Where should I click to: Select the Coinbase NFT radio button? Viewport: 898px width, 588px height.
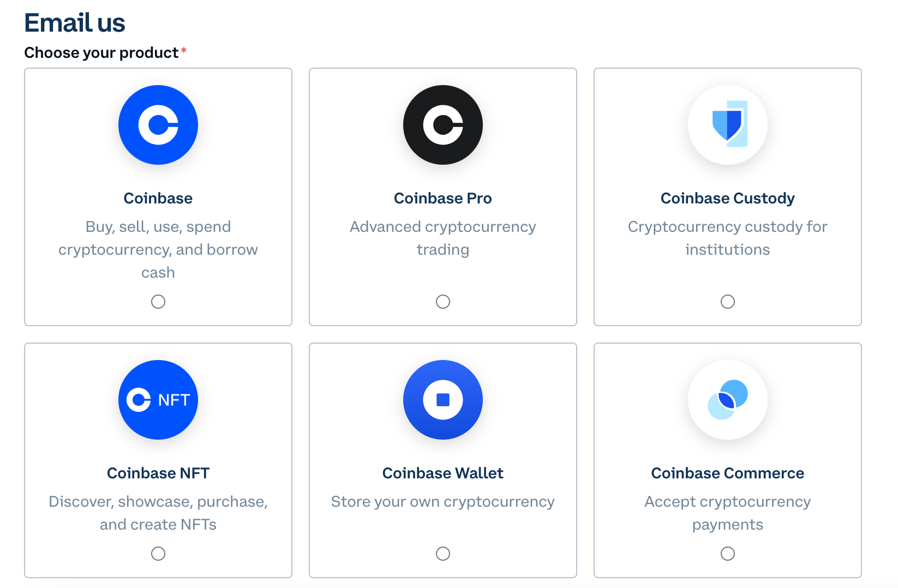tap(158, 554)
